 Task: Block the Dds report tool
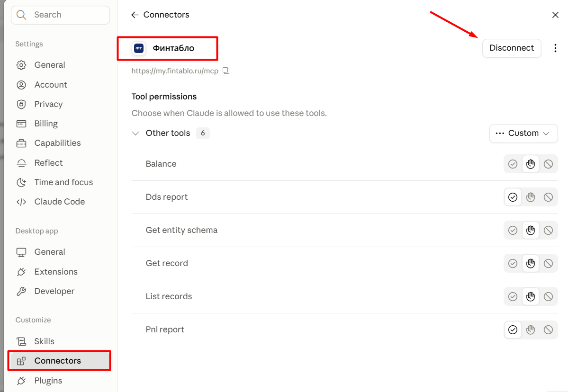click(548, 197)
